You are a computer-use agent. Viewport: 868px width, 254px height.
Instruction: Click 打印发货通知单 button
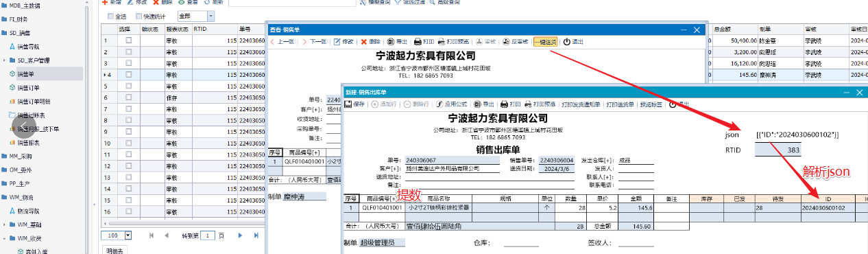click(x=581, y=104)
